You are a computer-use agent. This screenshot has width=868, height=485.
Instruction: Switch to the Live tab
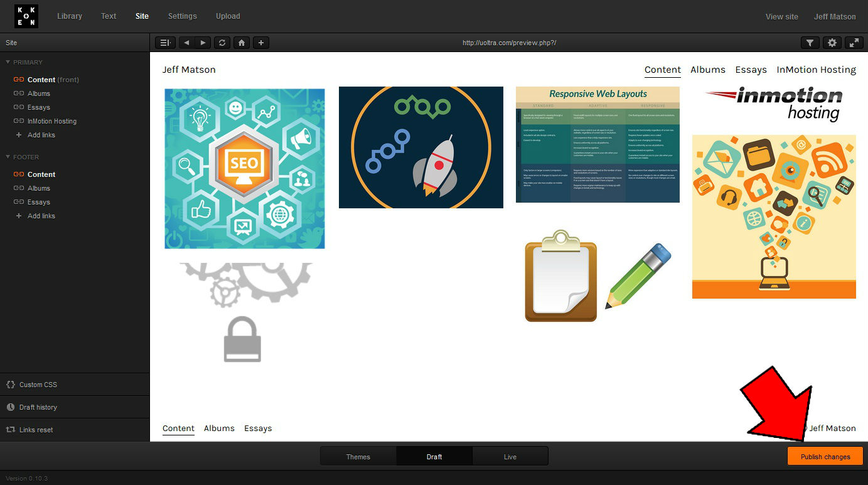tap(510, 457)
